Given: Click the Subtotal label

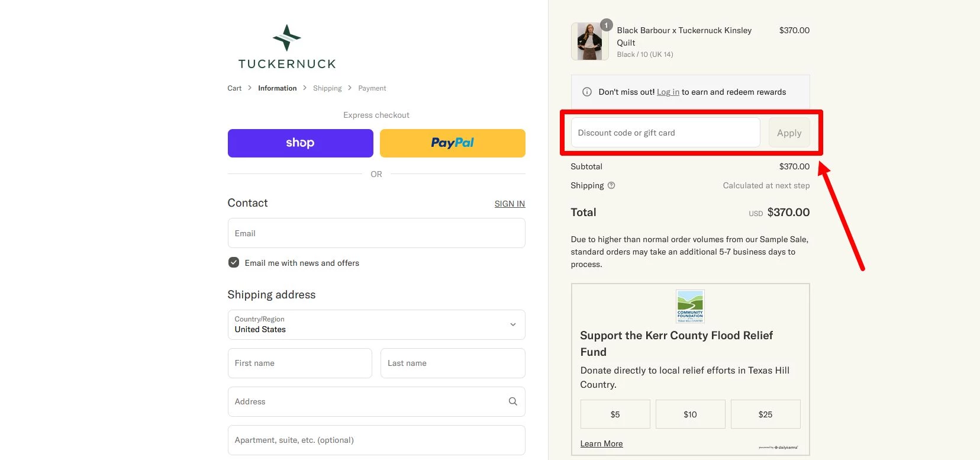Looking at the screenshot, I should click(x=586, y=166).
